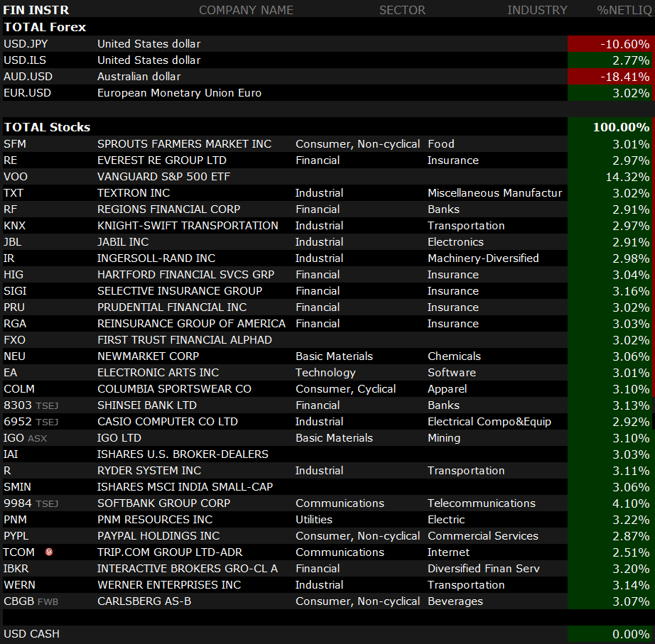Viewport: 655px width, 644px height.
Task: Click Chemicals industry cell for NEU
Action: tap(454, 356)
